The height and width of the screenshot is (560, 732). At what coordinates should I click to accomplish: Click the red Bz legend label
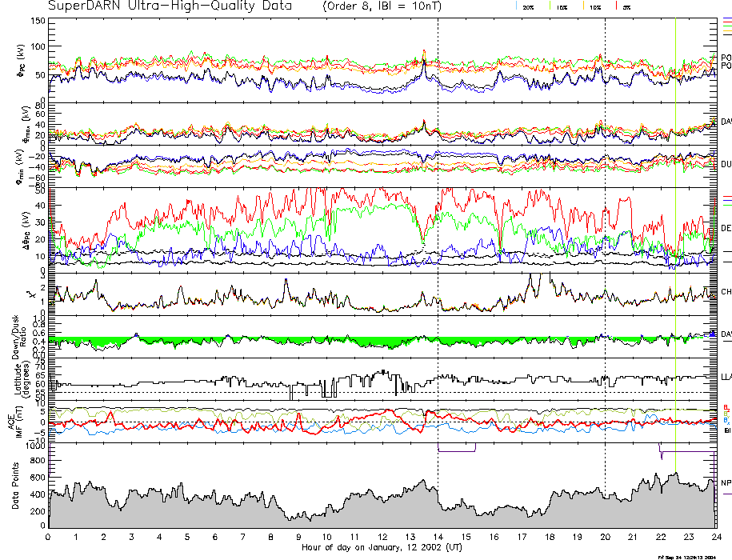point(725,407)
